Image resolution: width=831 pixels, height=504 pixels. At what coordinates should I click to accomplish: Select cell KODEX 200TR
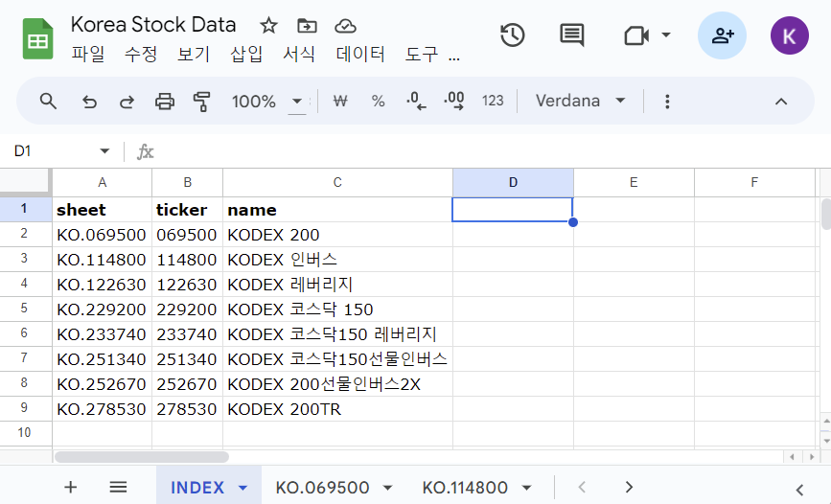(337, 409)
